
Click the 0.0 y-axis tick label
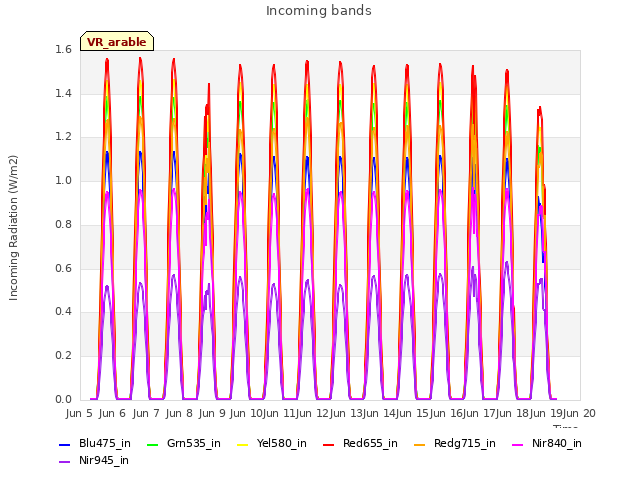tap(63, 399)
